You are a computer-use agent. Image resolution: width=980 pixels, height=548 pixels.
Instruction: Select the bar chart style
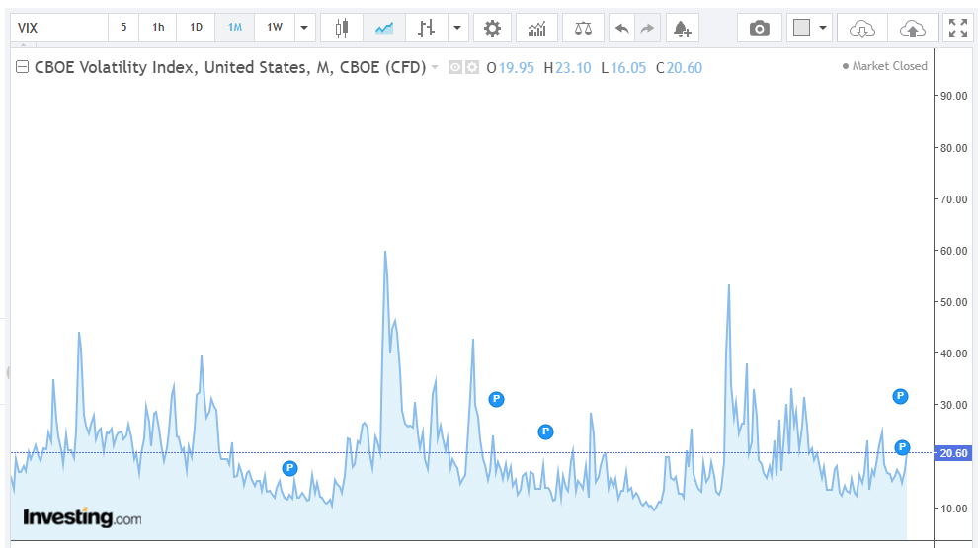click(x=426, y=28)
